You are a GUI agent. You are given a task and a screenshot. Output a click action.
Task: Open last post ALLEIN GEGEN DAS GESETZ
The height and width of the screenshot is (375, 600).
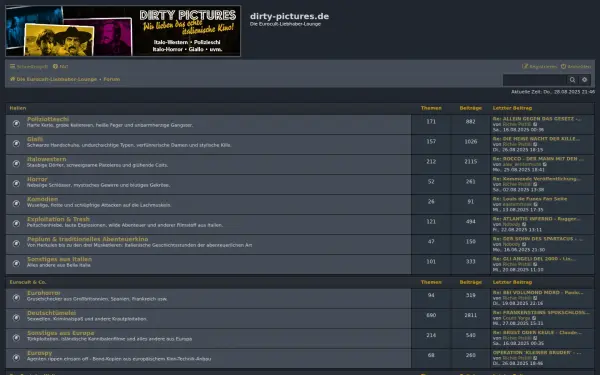(536, 119)
